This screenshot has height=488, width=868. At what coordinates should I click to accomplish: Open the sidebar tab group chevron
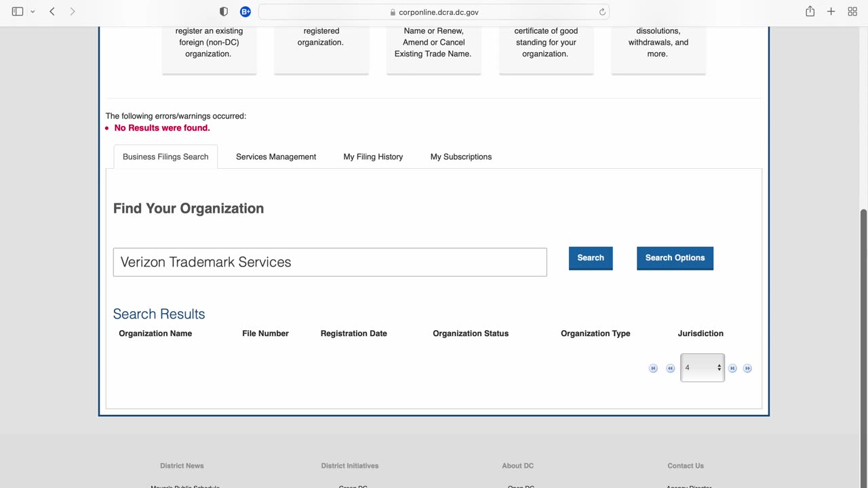[x=32, y=12]
